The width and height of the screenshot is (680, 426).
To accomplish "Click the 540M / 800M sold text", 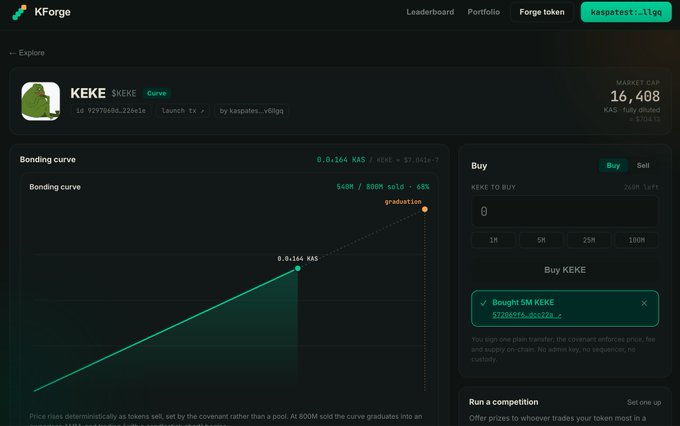I will point(382,187).
